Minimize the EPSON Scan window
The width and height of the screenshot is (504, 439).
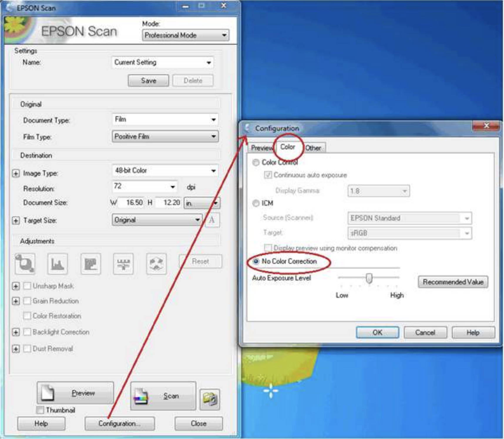pos(186,6)
